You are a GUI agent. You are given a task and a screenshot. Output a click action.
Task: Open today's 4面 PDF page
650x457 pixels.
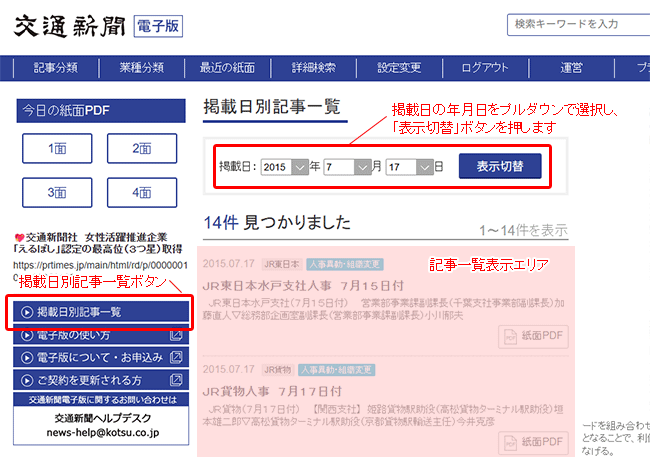[x=142, y=192]
